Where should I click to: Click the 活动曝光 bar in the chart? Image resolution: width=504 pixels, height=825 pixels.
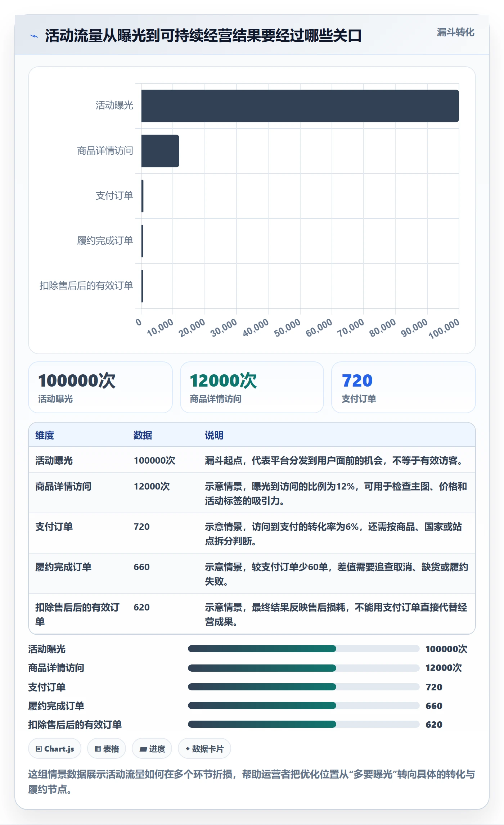[300, 106]
